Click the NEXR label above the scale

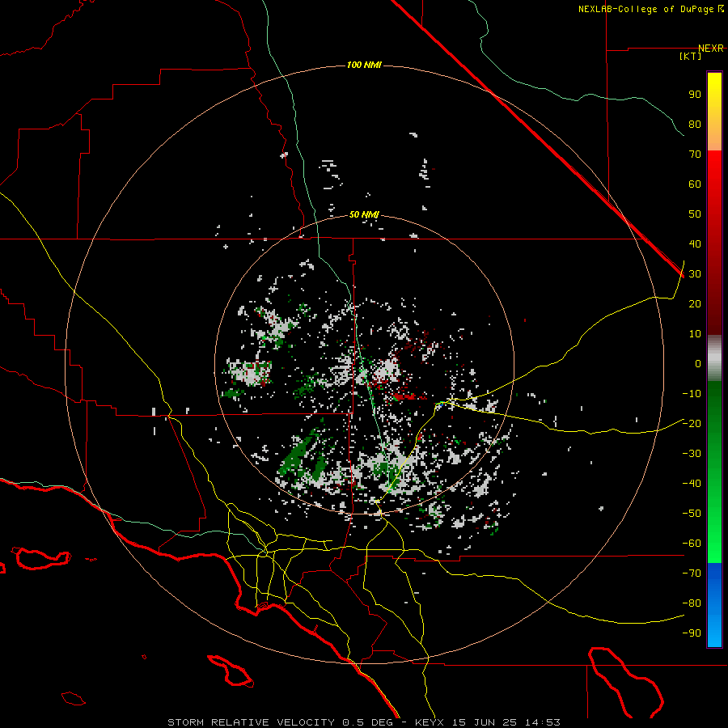point(711,49)
